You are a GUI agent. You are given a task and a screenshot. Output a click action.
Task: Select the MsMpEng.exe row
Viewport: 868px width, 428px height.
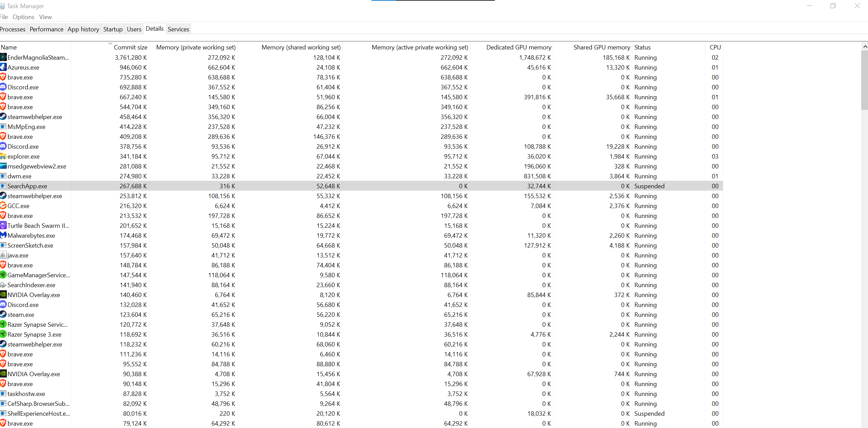(362, 127)
